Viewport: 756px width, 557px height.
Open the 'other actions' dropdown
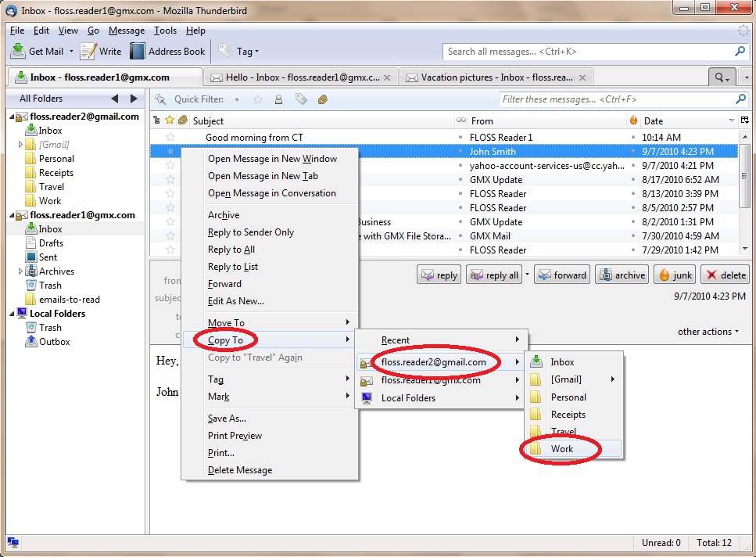(x=706, y=331)
